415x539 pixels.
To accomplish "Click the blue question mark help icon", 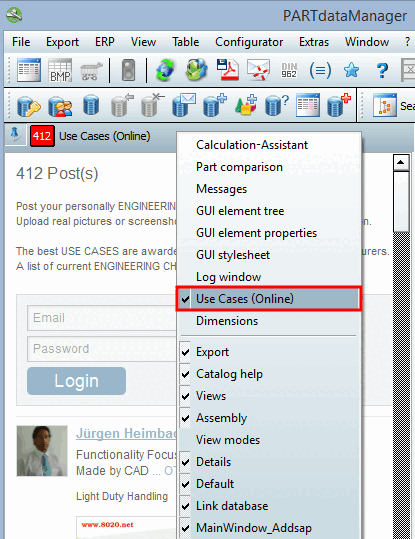I will (382, 70).
